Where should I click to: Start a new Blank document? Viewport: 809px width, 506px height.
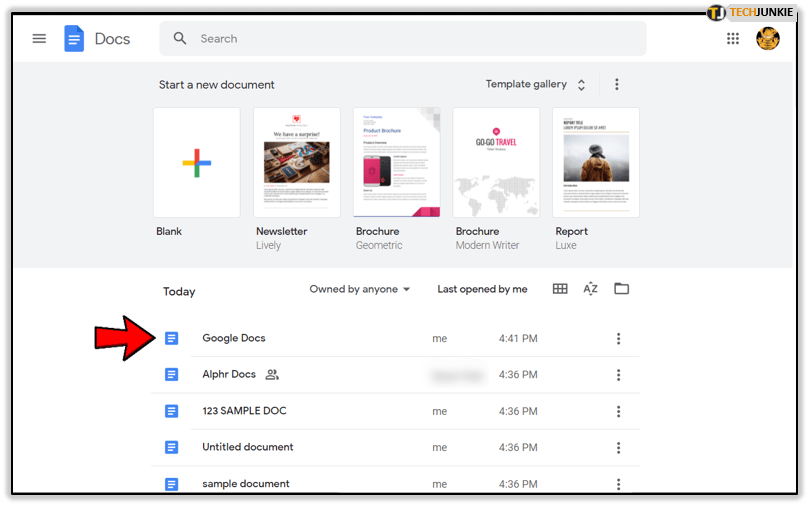coord(196,163)
